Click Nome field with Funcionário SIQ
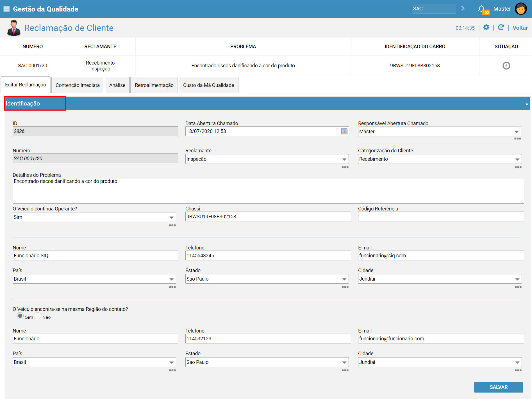This screenshot has width=532, height=399. 96,256
